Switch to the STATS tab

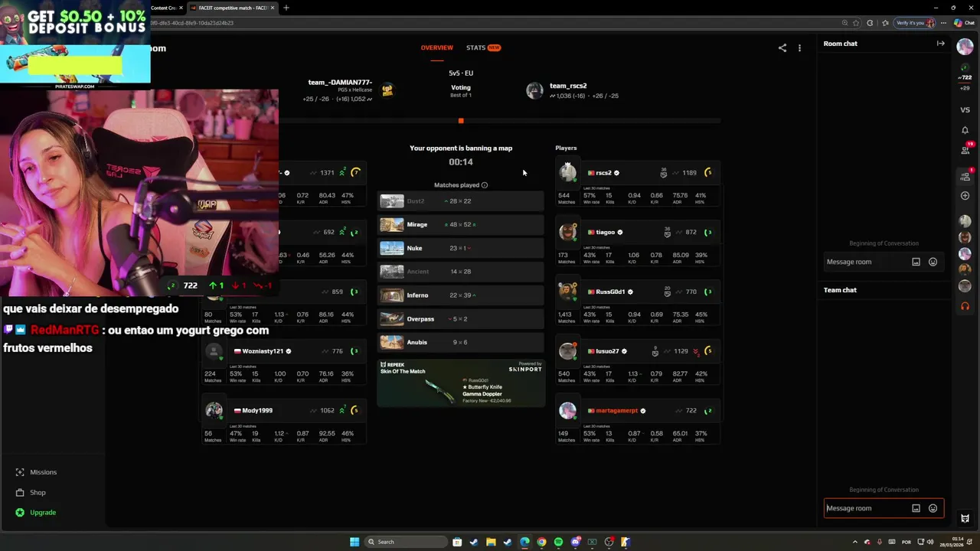(483, 47)
